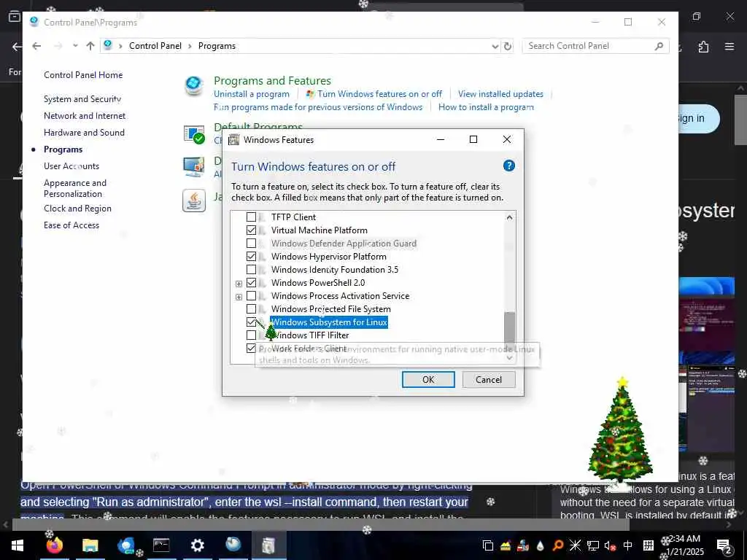The width and height of the screenshot is (747, 560).
Task: Uncheck Windows Hypervisor Platform
Action: (x=251, y=257)
